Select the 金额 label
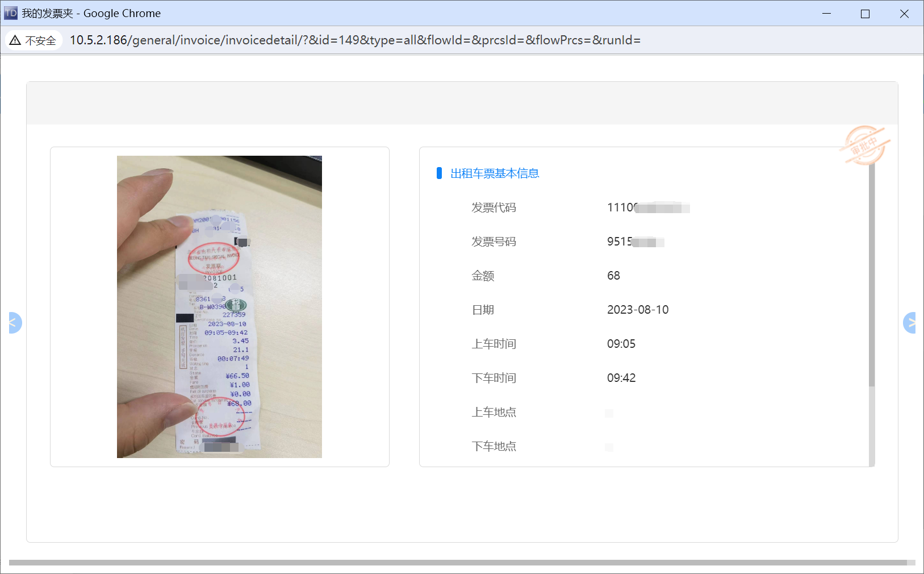 (483, 276)
